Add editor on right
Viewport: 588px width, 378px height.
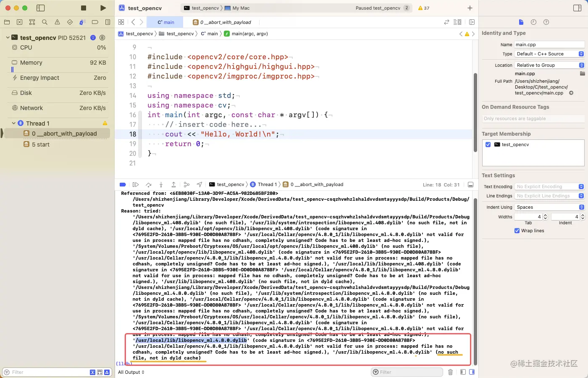coord(472,22)
